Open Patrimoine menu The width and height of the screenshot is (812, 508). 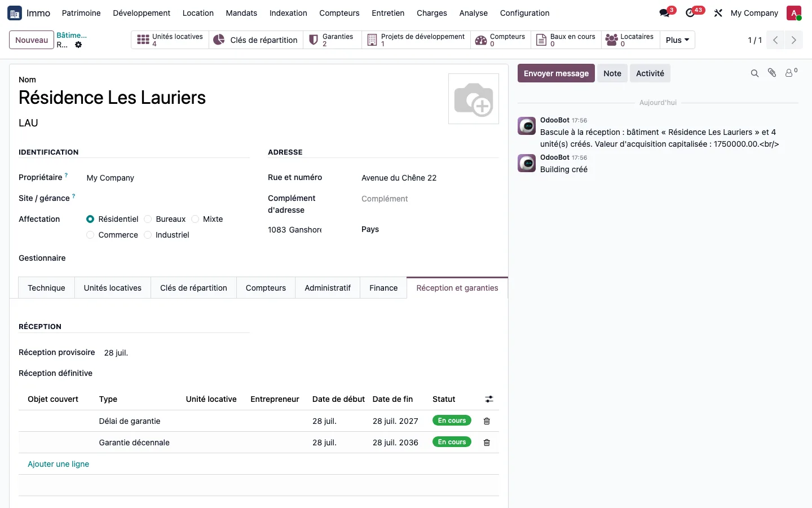[x=81, y=13]
